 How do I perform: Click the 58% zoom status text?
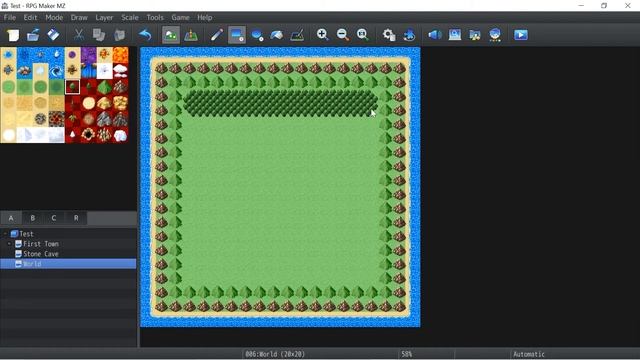click(407, 354)
